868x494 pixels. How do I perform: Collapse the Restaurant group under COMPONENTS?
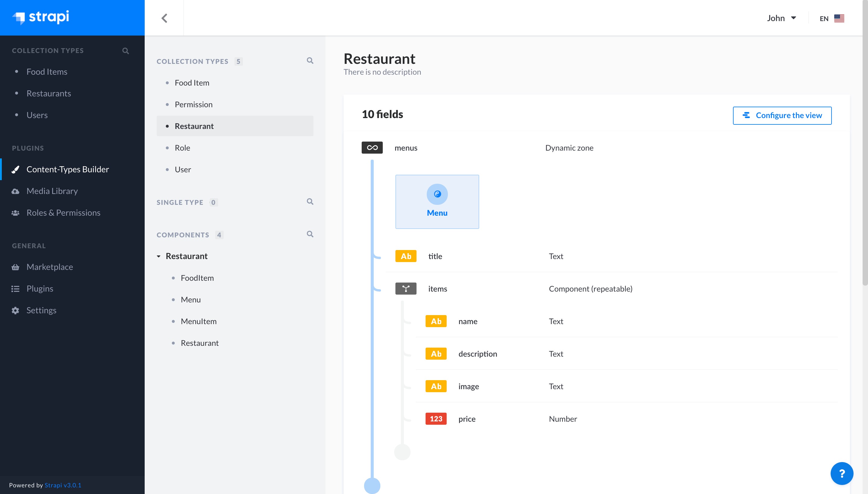point(159,256)
